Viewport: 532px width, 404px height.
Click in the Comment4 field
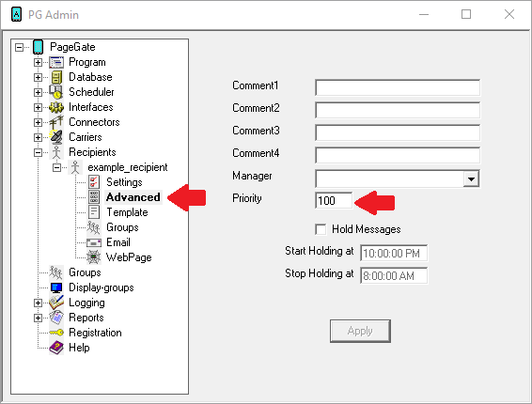click(x=398, y=155)
